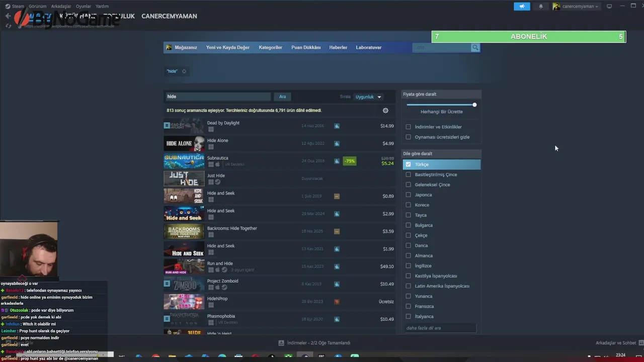Open the Subnautica thumbnail
The height and width of the screenshot is (362, 644).
(184, 161)
